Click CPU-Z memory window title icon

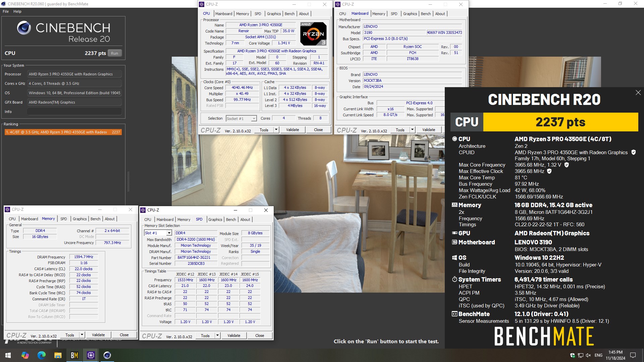(7, 209)
